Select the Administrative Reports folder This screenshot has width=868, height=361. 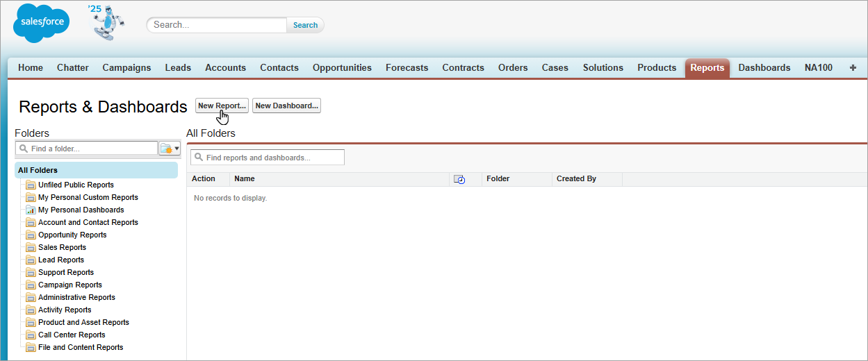[76, 298]
